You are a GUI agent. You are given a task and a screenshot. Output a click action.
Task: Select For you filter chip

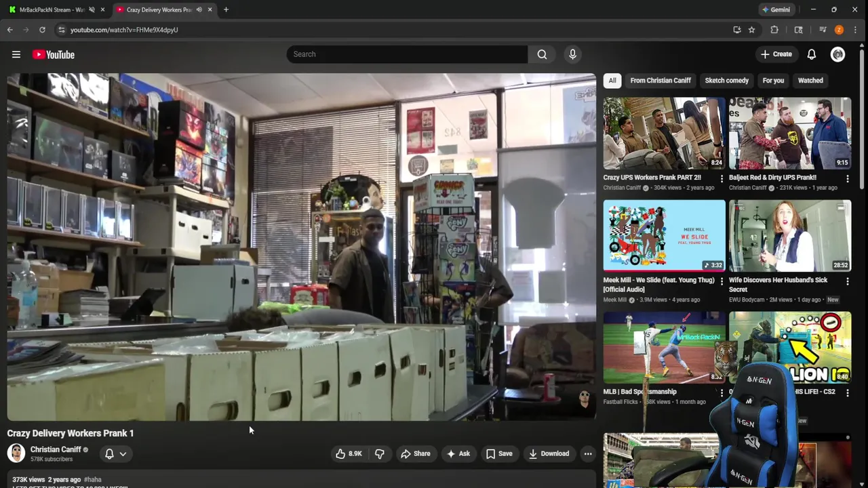(773, 81)
